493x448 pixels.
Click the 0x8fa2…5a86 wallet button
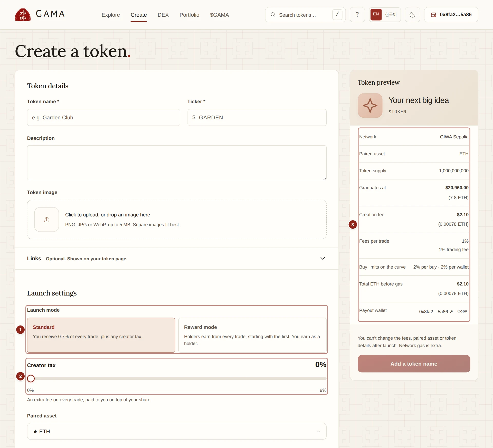point(451,15)
